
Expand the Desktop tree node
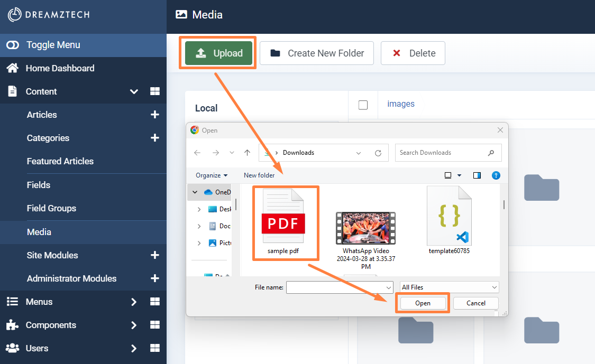199,209
